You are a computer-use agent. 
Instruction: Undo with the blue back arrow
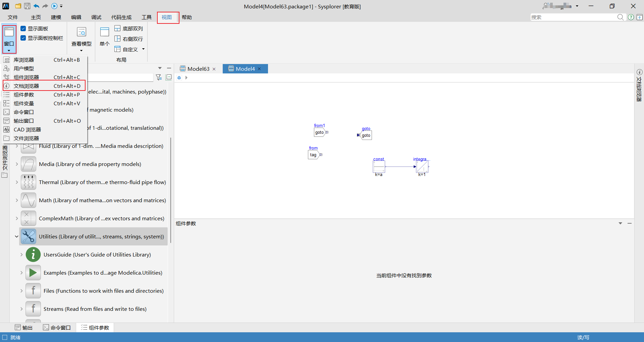click(36, 6)
